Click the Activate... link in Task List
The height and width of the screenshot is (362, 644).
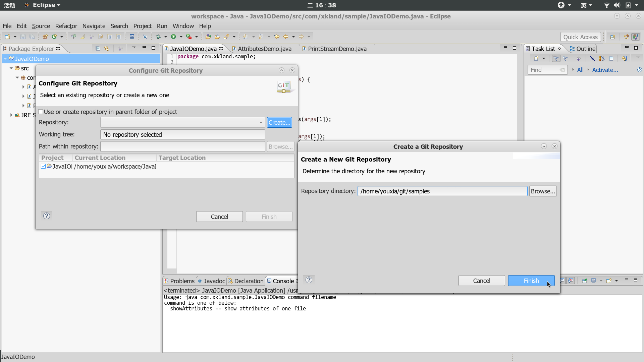tap(605, 70)
